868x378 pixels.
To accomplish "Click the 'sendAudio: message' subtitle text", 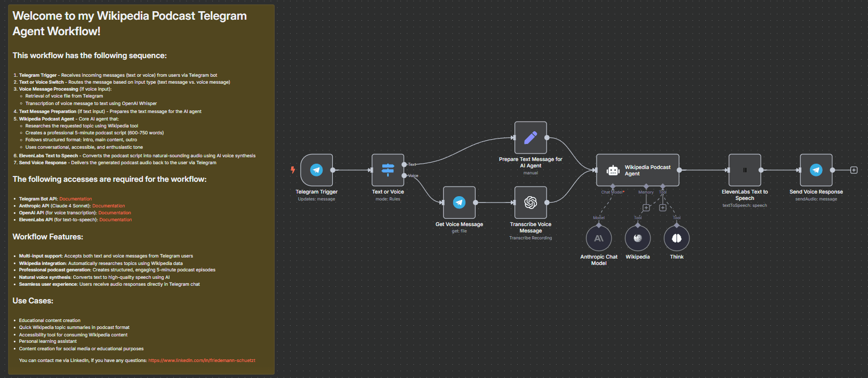I will coord(816,199).
